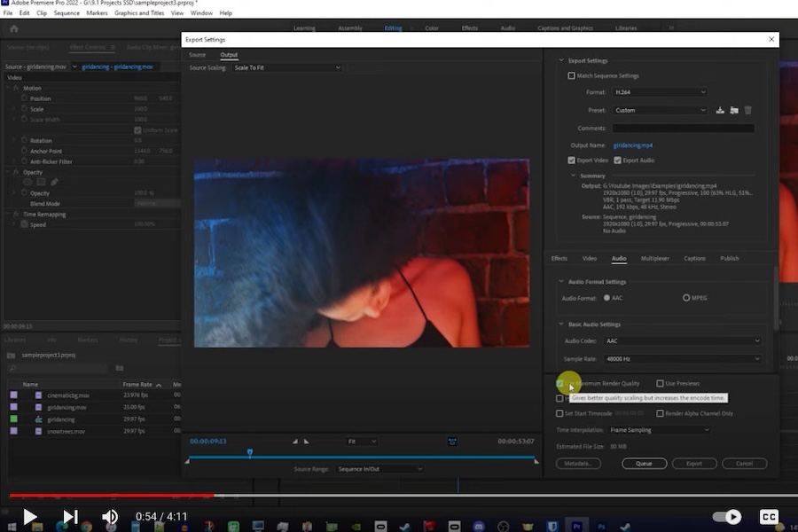Enable the Use Previews checkbox

[660, 383]
